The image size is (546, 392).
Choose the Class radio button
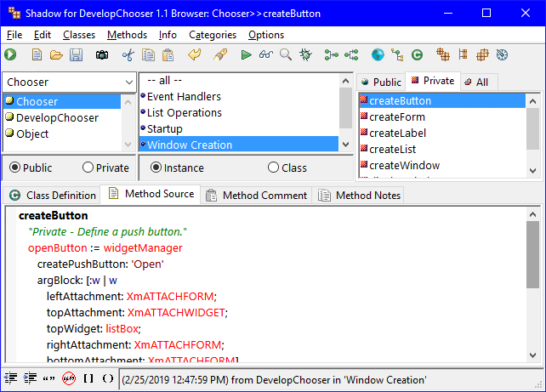click(x=274, y=168)
